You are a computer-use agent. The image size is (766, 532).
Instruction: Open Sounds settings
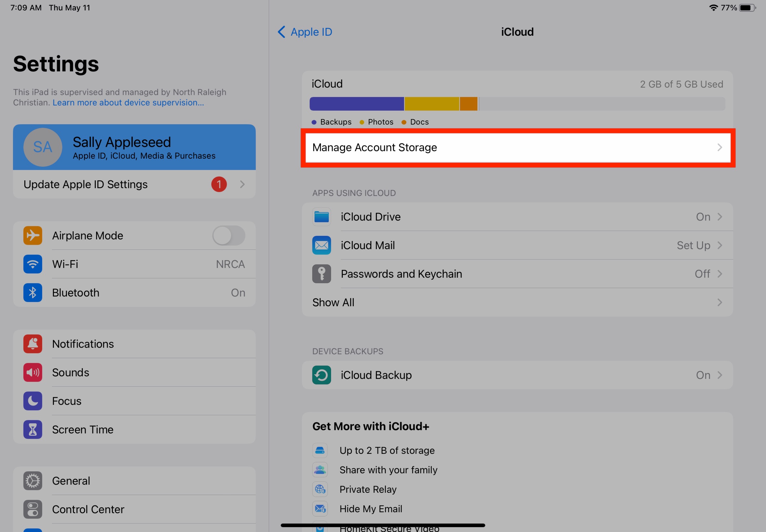tap(134, 372)
